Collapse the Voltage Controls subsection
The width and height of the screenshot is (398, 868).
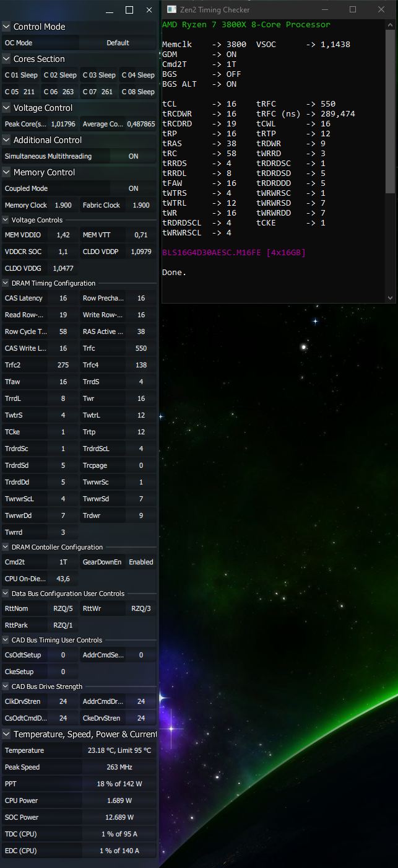click(6, 220)
